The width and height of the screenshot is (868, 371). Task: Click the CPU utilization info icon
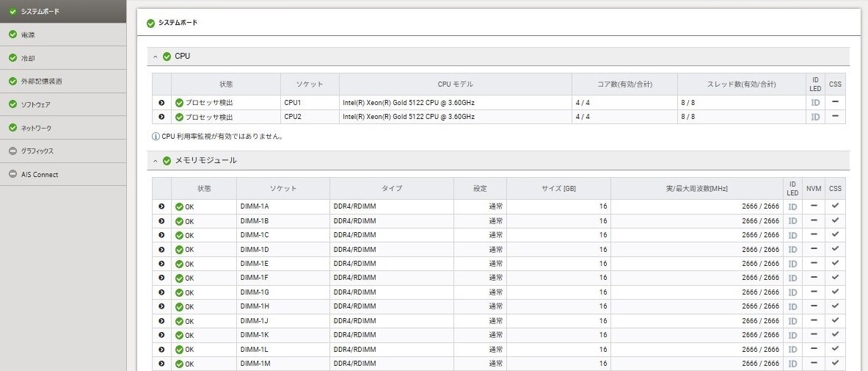(x=156, y=136)
